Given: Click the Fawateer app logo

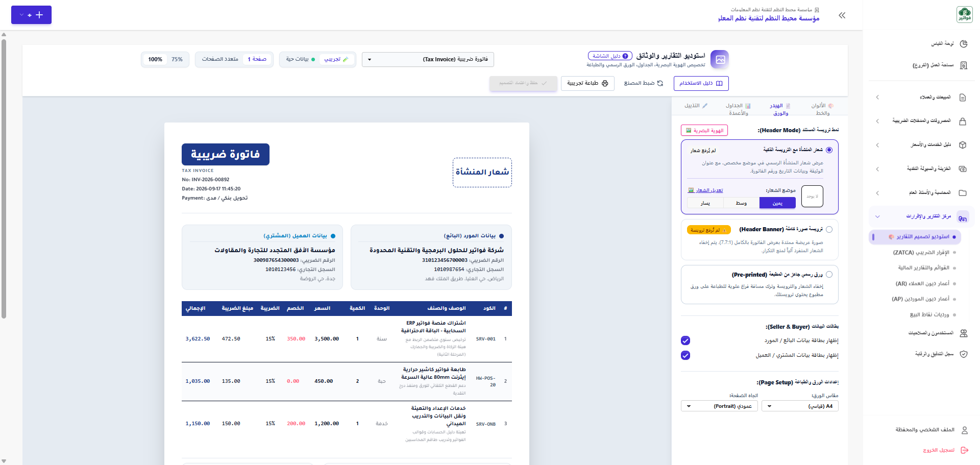Looking at the screenshot, I should pyautogui.click(x=965, y=14).
